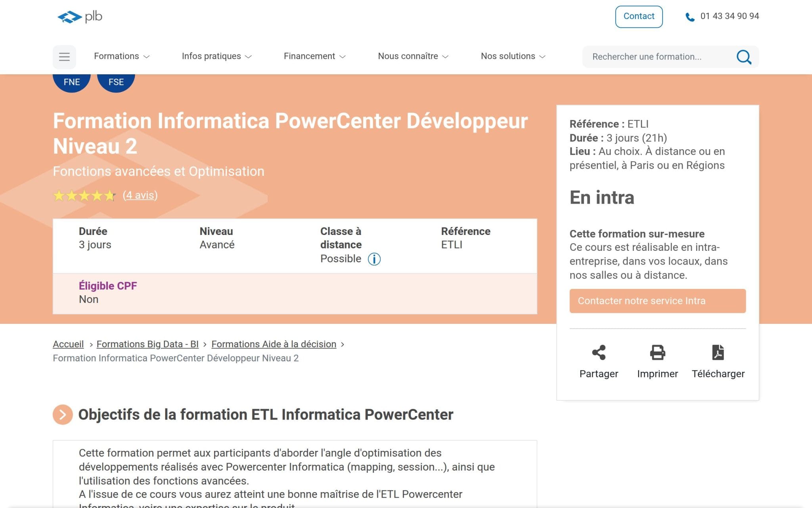Viewport: 812px width, 508px height.
Task: Expand the Nos solutions dropdown
Action: (513, 56)
